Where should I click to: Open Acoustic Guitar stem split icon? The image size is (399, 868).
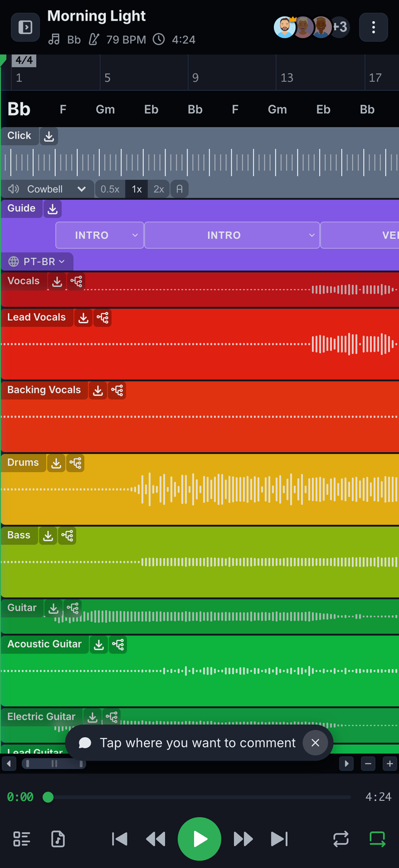click(x=118, y=645)
